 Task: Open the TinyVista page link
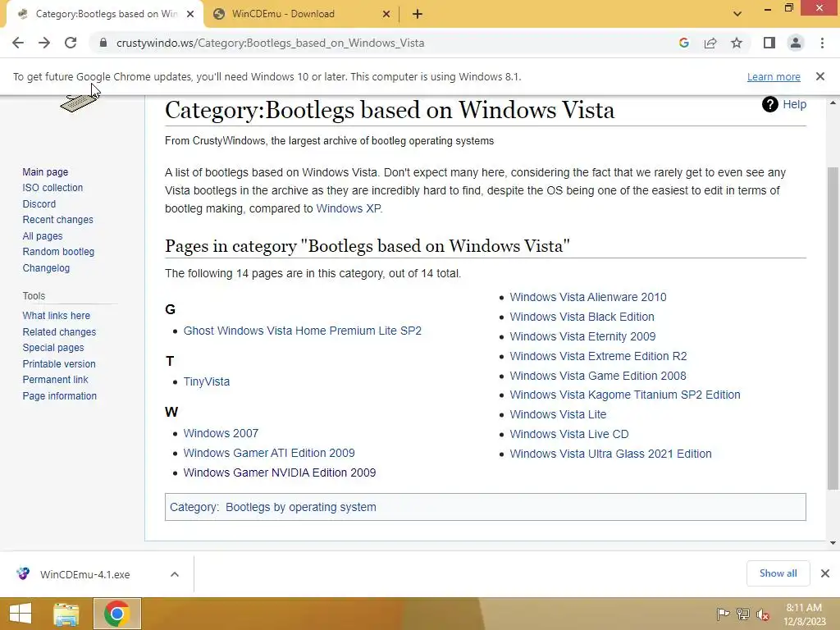click(x=206, y=381)
